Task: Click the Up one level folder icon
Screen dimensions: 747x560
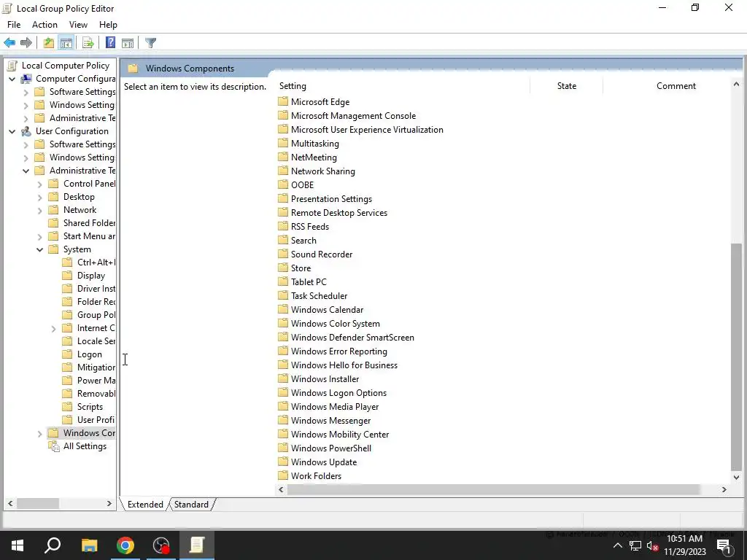Action: click(x=49, y=43)
